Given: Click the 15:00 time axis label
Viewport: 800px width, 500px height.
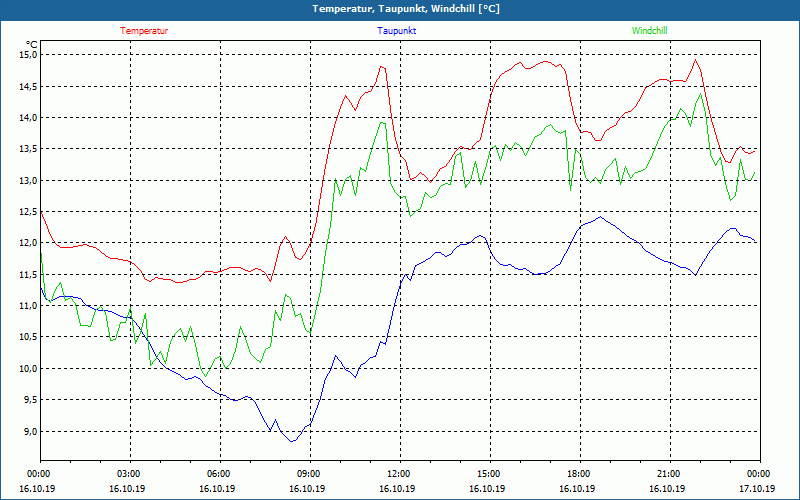Looking at the screenshot, I should (490, 474).
